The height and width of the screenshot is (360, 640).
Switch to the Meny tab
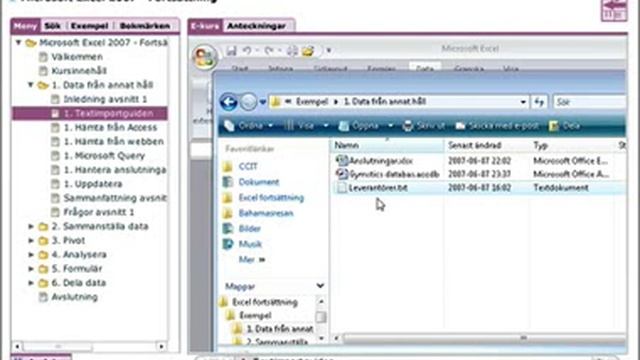click(x=25, y=26)
